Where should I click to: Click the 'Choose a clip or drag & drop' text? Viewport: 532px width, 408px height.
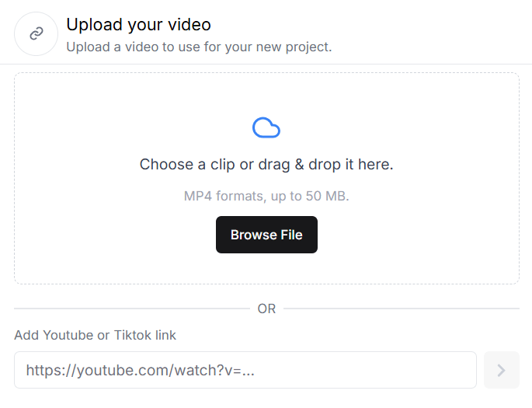[x=266, y=164]
